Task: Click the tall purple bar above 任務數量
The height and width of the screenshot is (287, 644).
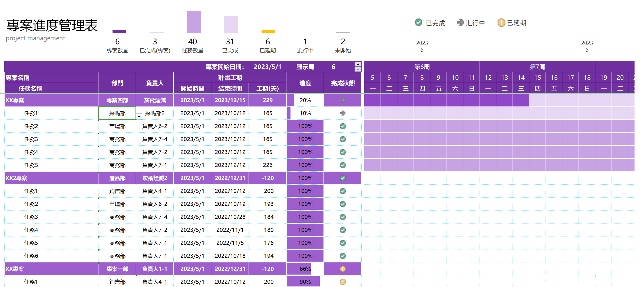Action: click(194, 22)
